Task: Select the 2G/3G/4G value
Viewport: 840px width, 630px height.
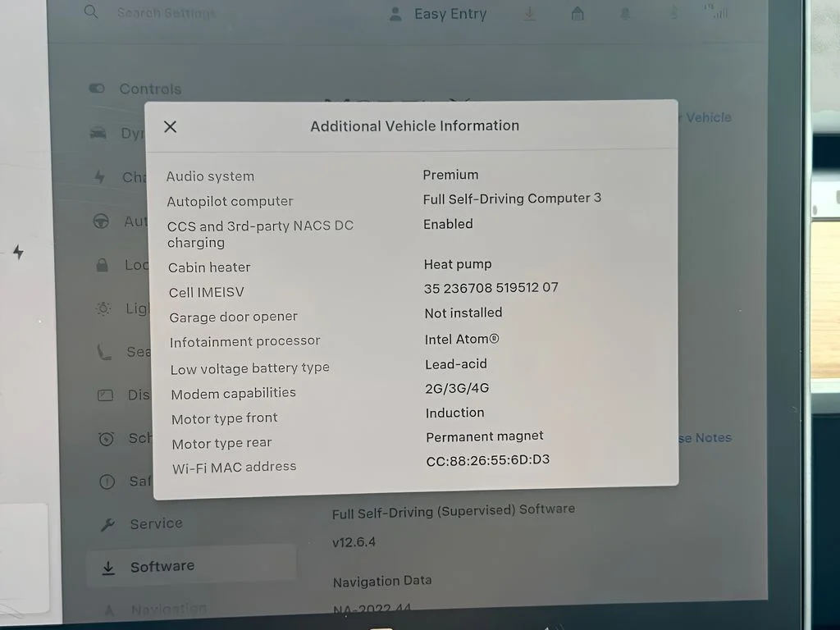Action: point(457,388)
